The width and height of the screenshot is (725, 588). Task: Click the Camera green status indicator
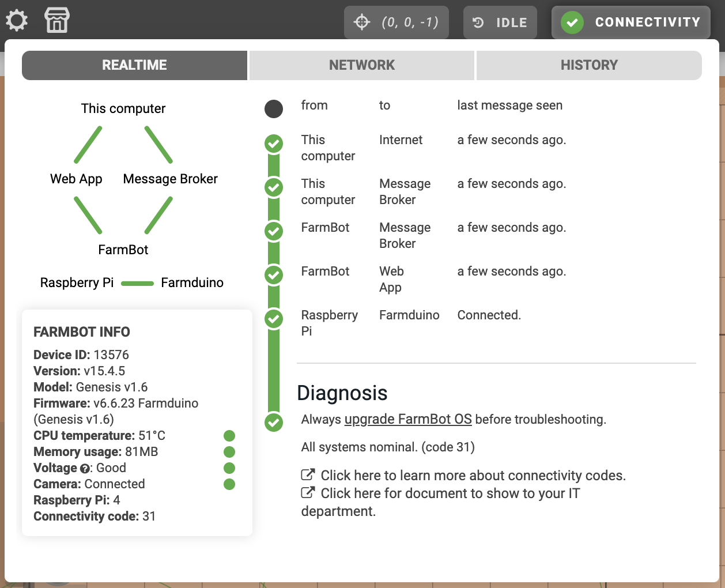[x=229, y=484]
